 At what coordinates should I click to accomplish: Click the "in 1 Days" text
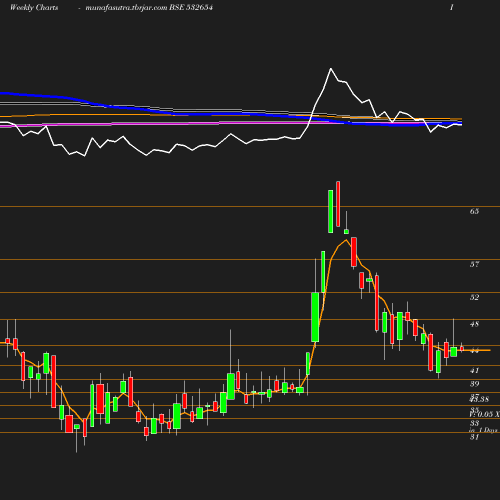click(x=483, y=430)
